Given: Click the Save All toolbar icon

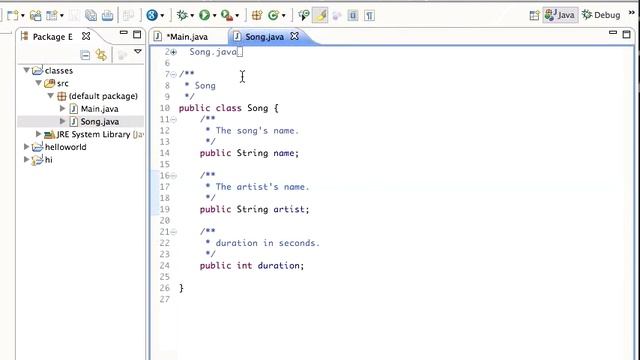Looking at the screenshot, I should coord(91,16).
